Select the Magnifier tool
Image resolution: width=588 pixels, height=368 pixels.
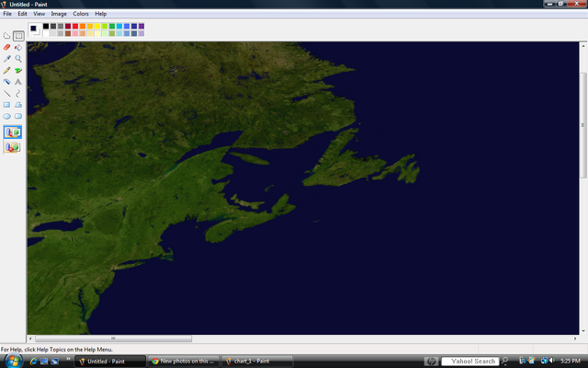[18, 59]
